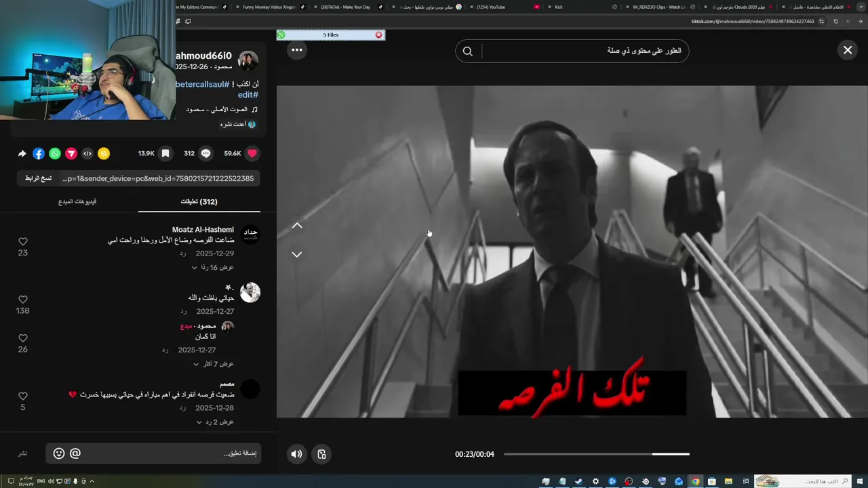Switch to فيديوهات المبدع tab
The image size is (868, 488).
(x=77, y=201)
